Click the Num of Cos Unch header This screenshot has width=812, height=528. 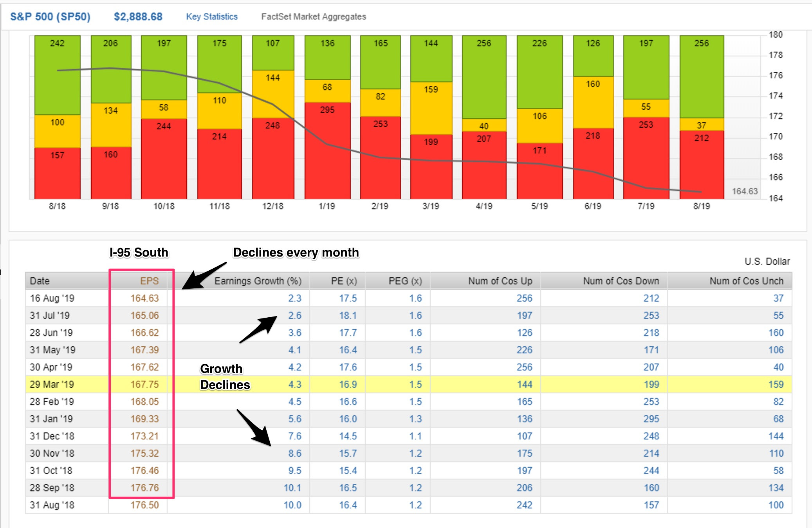746,281
